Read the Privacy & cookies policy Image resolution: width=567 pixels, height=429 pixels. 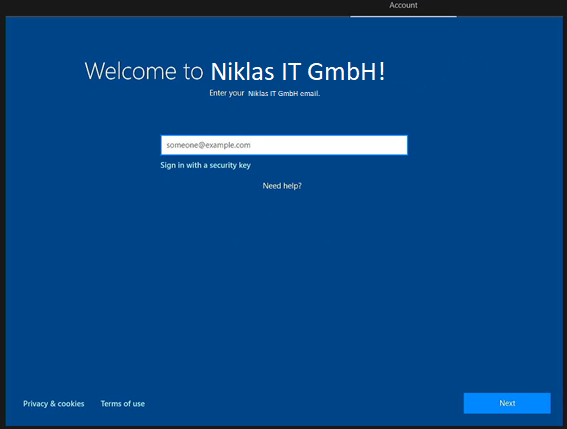point(54,404)
